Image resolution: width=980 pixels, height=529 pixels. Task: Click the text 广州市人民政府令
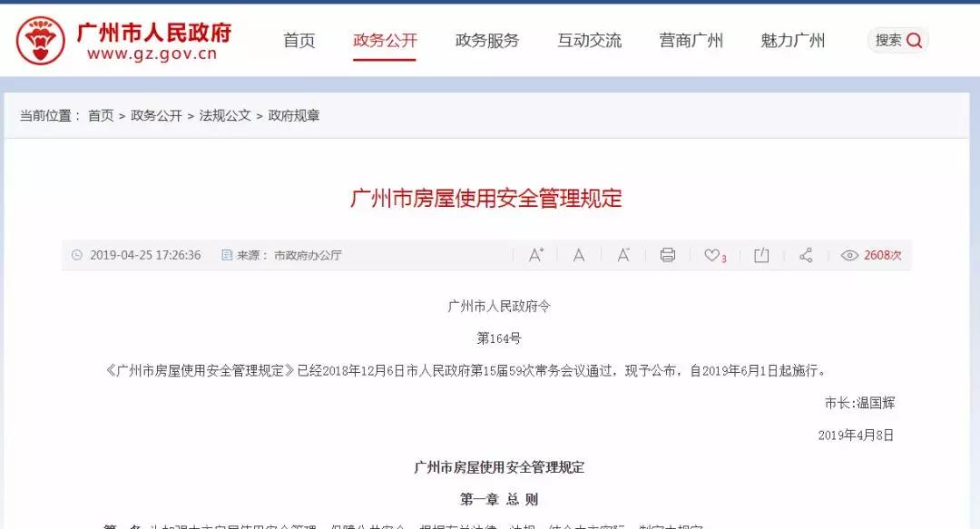499,307
